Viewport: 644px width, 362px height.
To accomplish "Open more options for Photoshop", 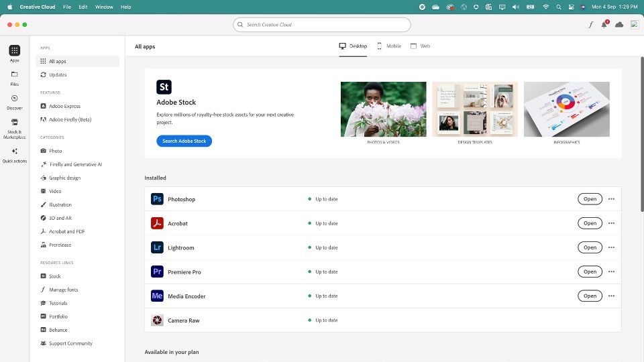I will tap(612, 199).
